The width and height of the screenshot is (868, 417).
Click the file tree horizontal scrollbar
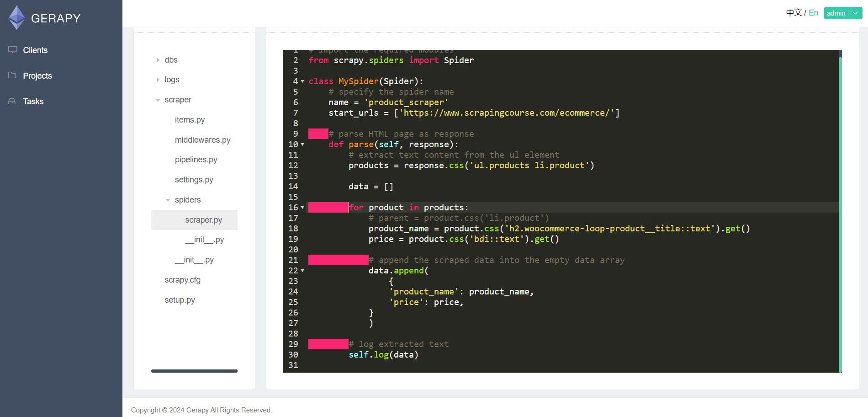194,371
